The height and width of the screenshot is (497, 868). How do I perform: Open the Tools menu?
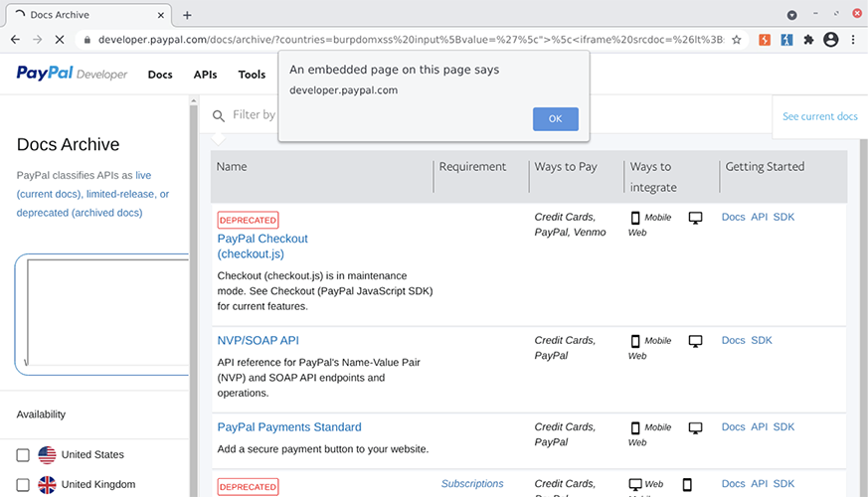252,75
